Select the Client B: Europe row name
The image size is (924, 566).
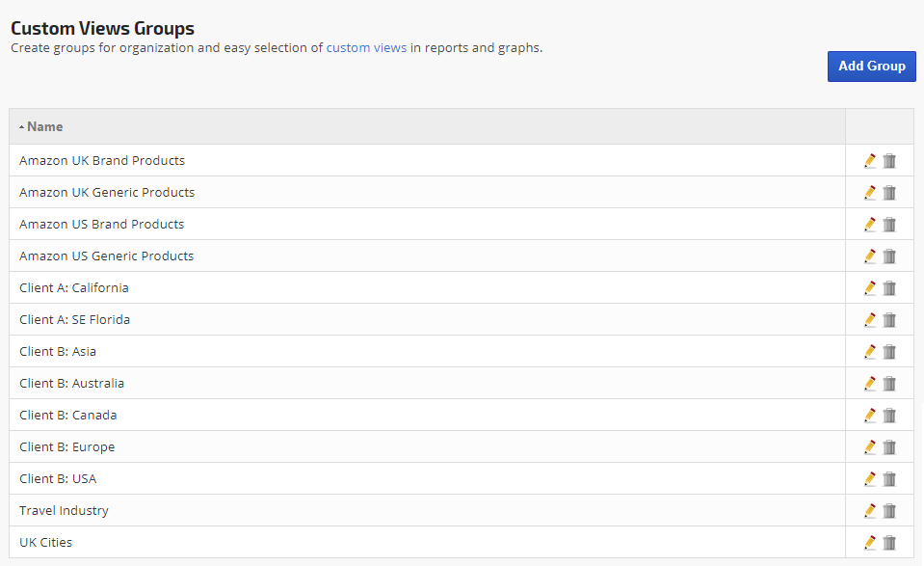tap(66, 447)
